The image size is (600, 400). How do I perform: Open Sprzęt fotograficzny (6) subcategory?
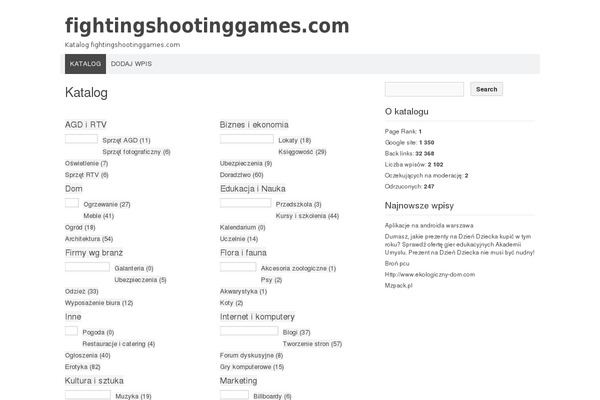point(136,152)
